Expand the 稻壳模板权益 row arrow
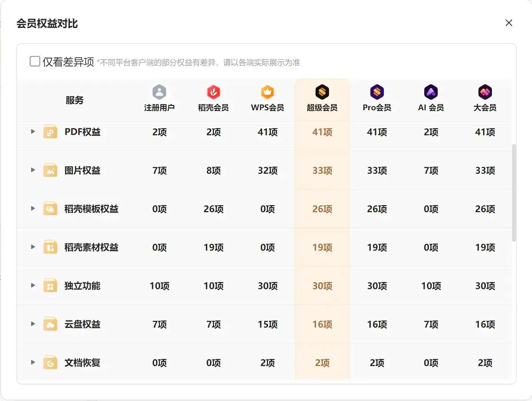The height and width of the screenshot is (401, 532). (x=33, y=209)
